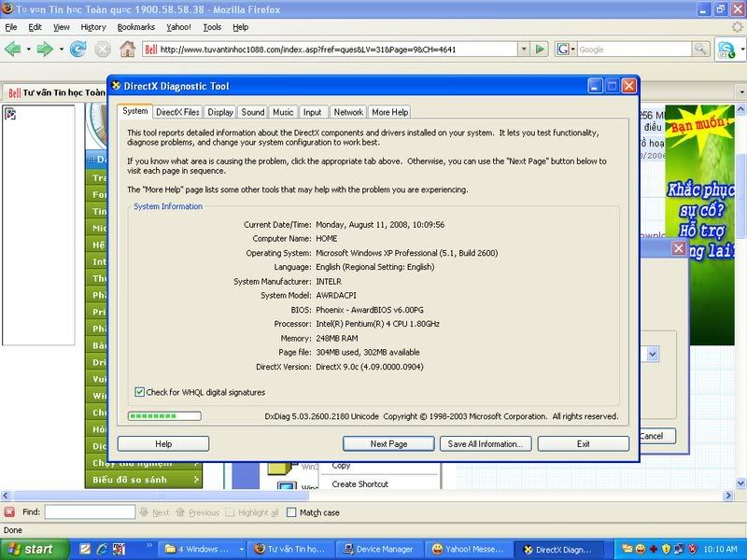Screen dimensions: 747x560
Task: Switch to the Input tab
Action: tap(313, 112)
